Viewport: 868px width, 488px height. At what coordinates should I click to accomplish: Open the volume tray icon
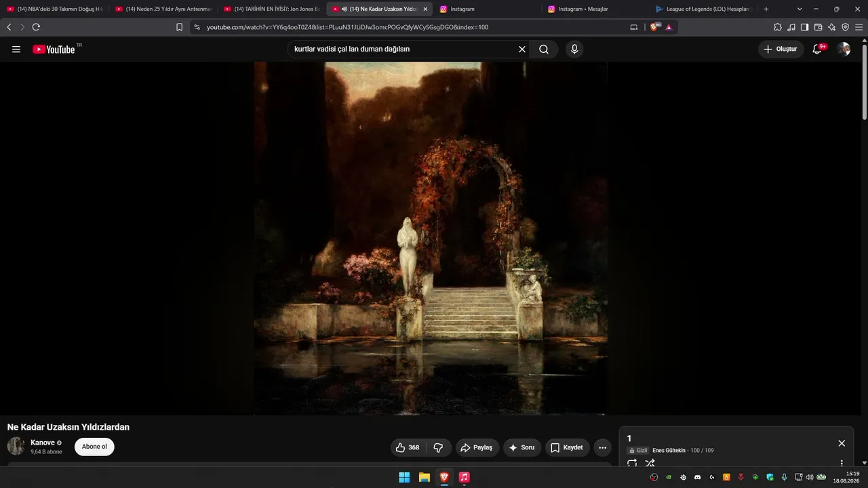pos(809,477)
